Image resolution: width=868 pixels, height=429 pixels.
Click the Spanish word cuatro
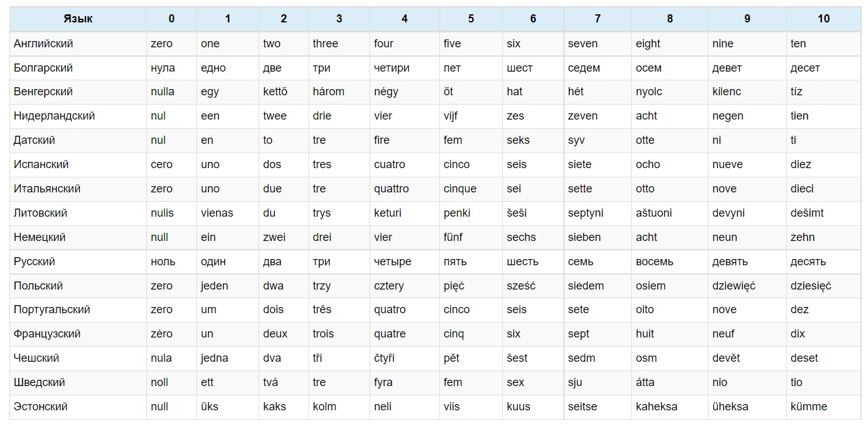pyautogui.click(x=389, y=164)
